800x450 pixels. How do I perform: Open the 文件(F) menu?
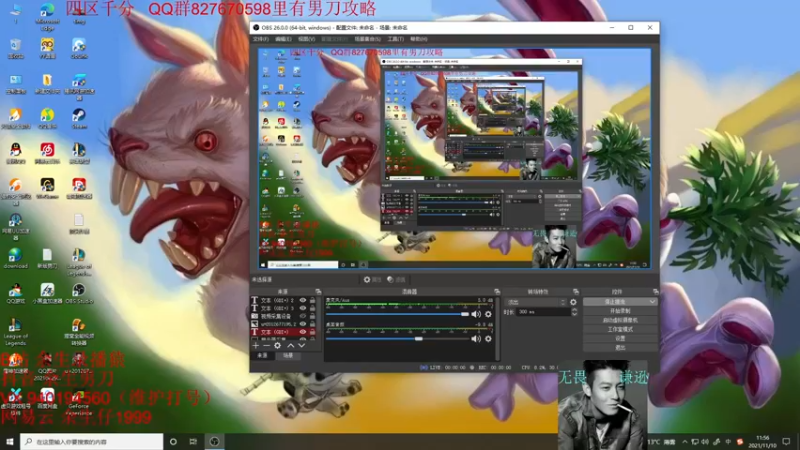pos(261,39)
